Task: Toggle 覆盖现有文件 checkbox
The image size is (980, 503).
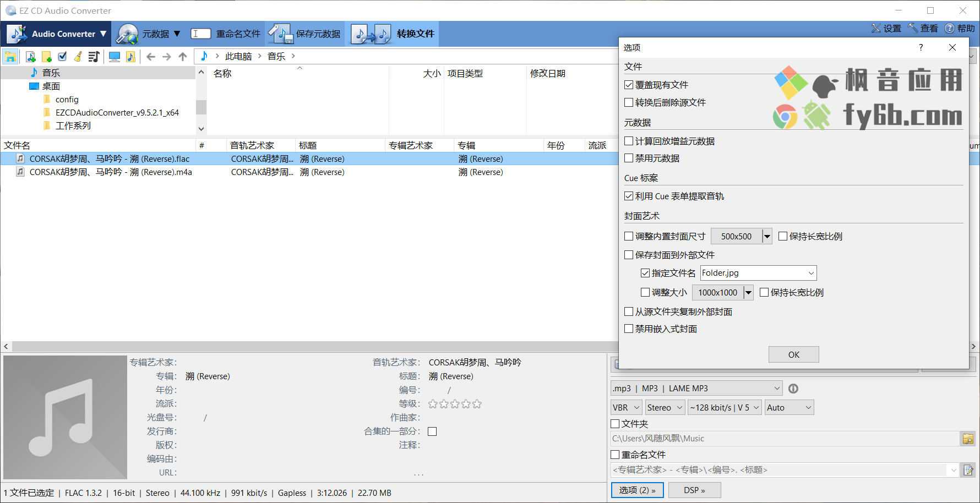Action: pyautogui.click(x=629, y=85)
